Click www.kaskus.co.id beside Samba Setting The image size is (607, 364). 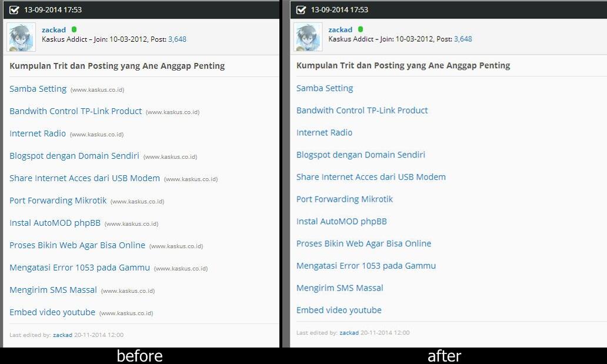96,90
